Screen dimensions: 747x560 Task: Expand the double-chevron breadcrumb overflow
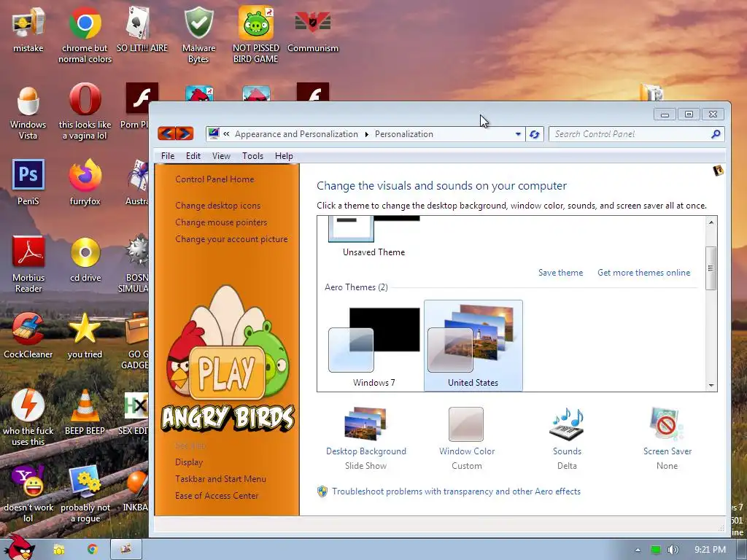pos(226,134)
